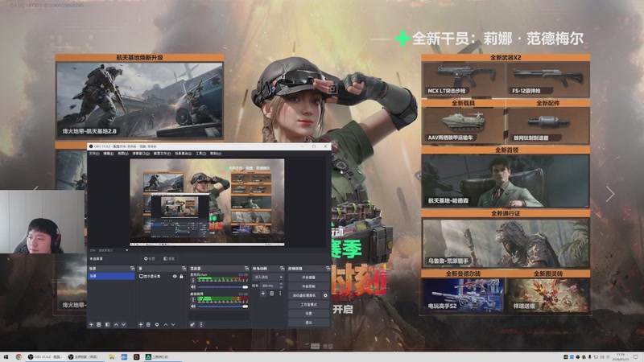The image size is (644, 362).
Task: Undock the 转场动画 (Transitions) dock
Action: click(282, 269)
